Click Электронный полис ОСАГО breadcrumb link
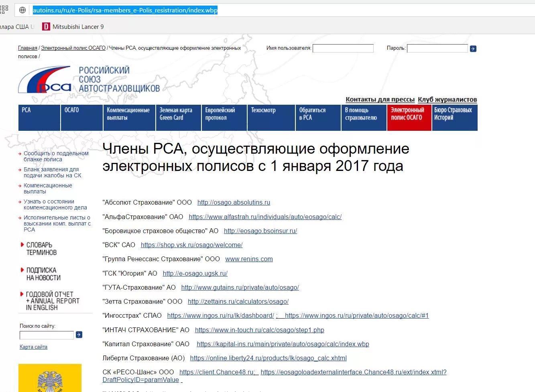535x392 pixels. click(73, 48)
